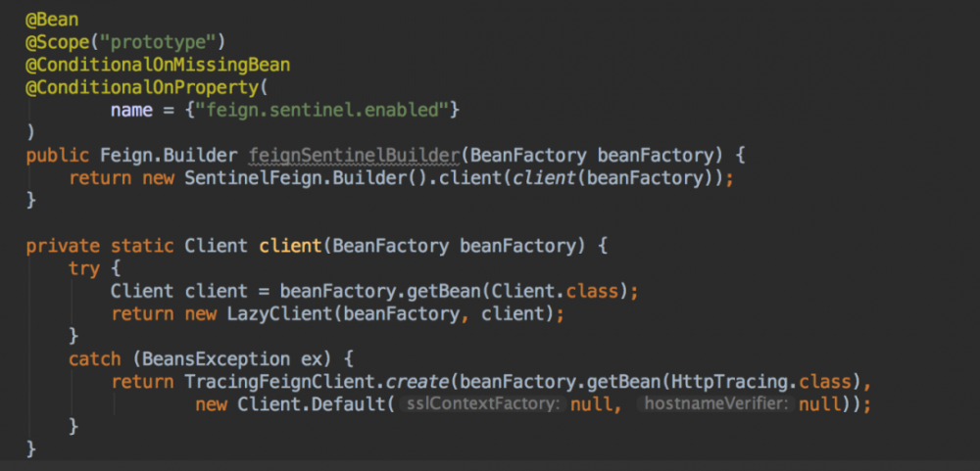
Task: Click TracingFeignClient class reference
Action: pos(280,382)
